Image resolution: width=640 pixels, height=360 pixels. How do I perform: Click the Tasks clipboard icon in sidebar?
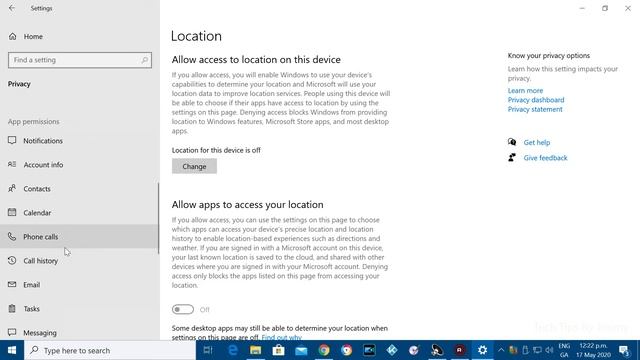12,309
